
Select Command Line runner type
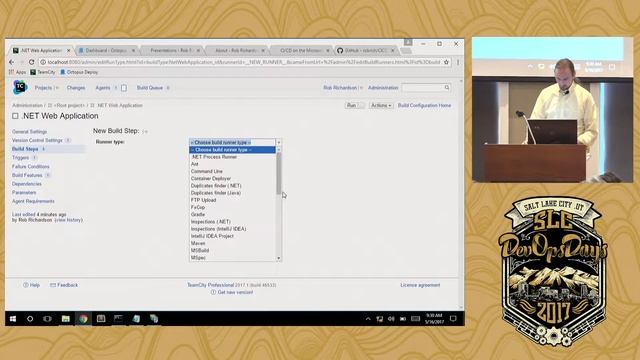(233, 171)
